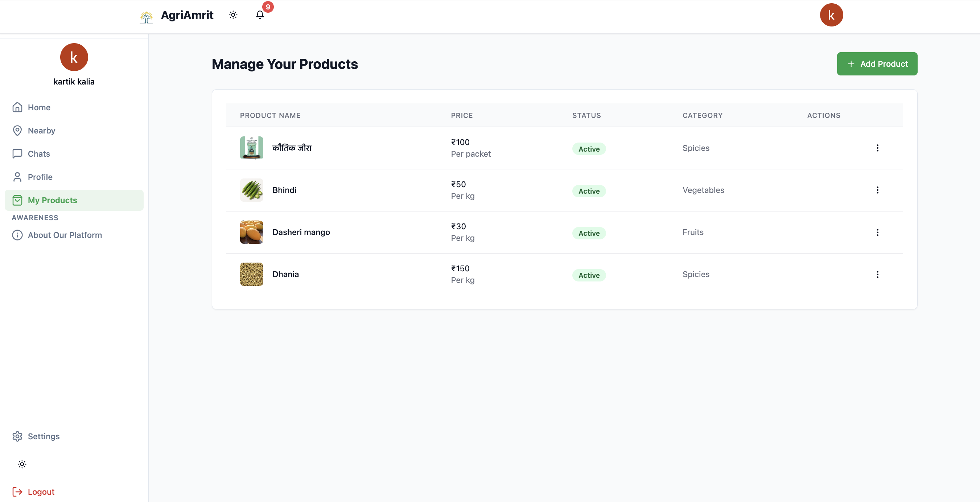This screenshot has width=980, height=502.
Task: Click the Logout link
Action: click(41, 492)
